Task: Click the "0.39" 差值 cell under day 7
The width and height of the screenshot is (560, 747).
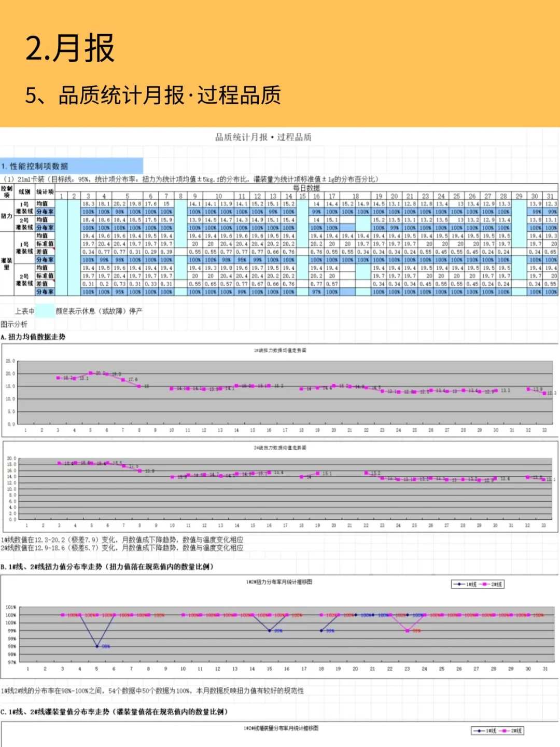Action: point(166,252)
